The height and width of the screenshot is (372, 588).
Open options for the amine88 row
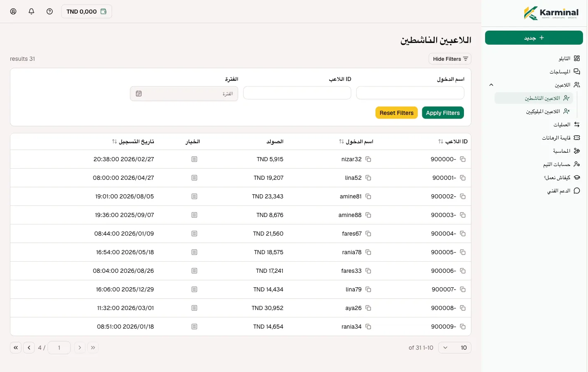point(194,215)
